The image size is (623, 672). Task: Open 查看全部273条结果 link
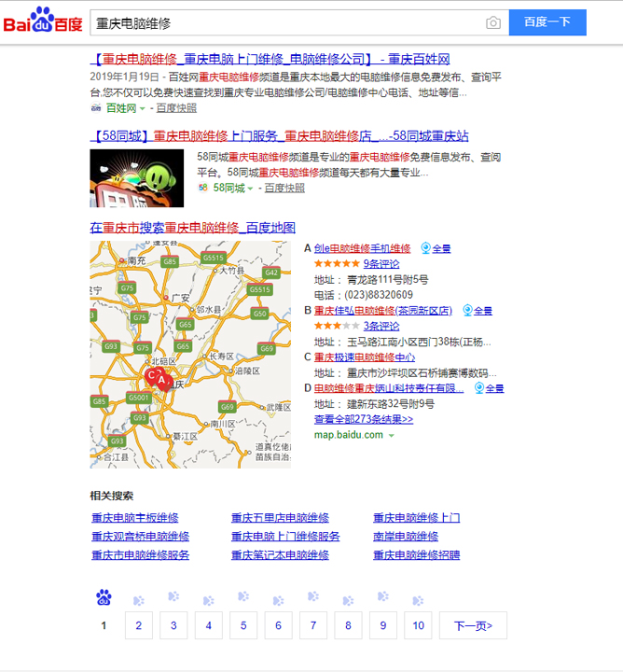pos(363,419)
